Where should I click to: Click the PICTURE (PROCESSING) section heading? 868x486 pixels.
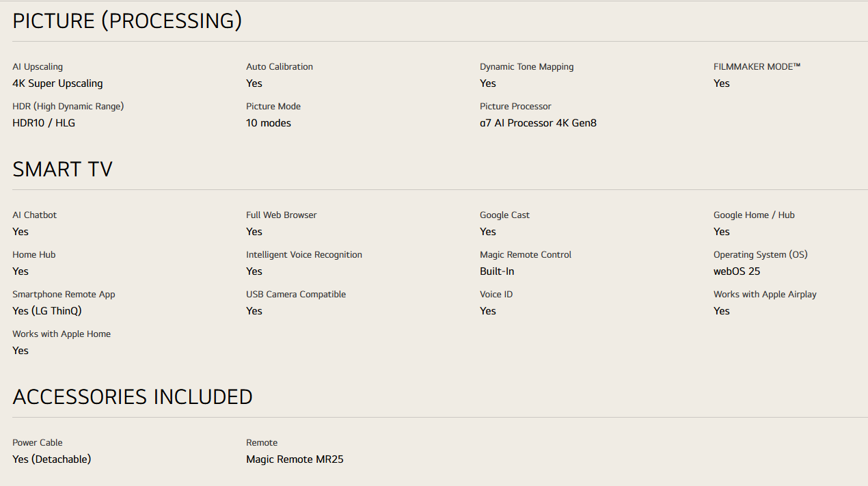point(127,21)
